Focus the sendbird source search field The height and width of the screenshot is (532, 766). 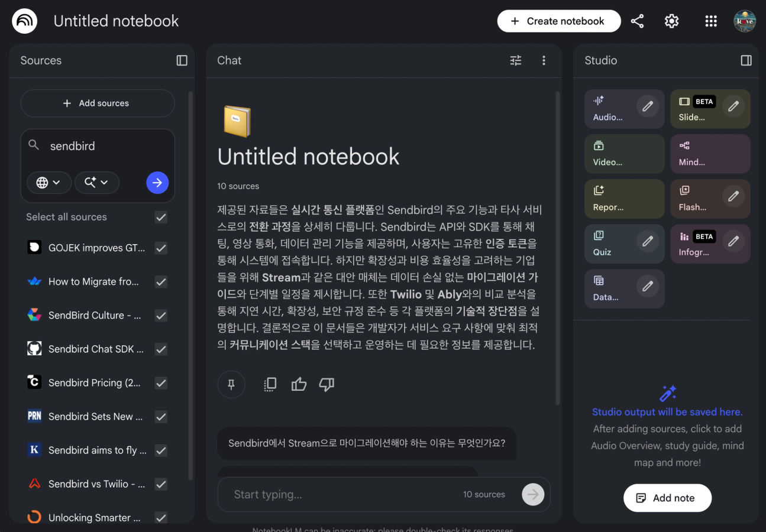pyautogui.click(x=98, y=146)
